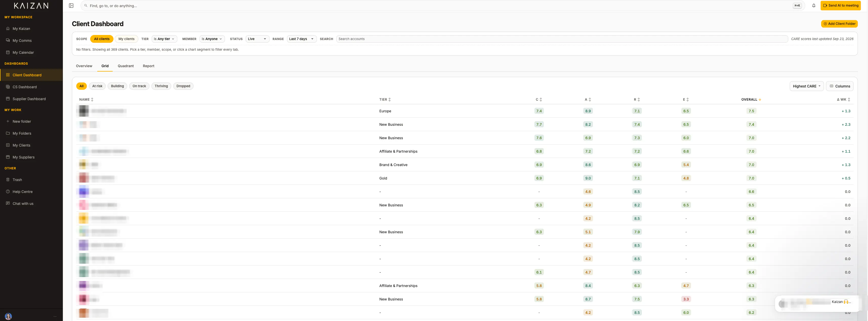Open the RANGE Last 7 days dropdown

(x=302, y=39)
